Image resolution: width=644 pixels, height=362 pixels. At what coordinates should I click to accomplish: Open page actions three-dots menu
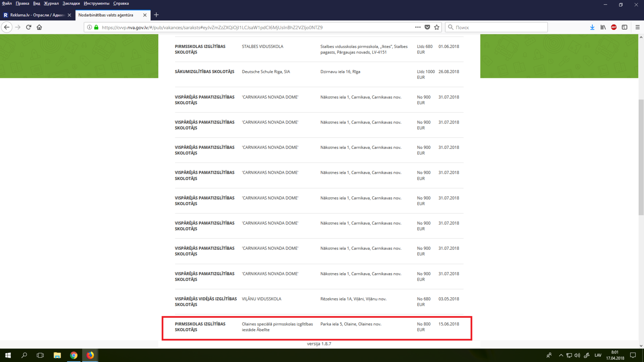[418, 27]
